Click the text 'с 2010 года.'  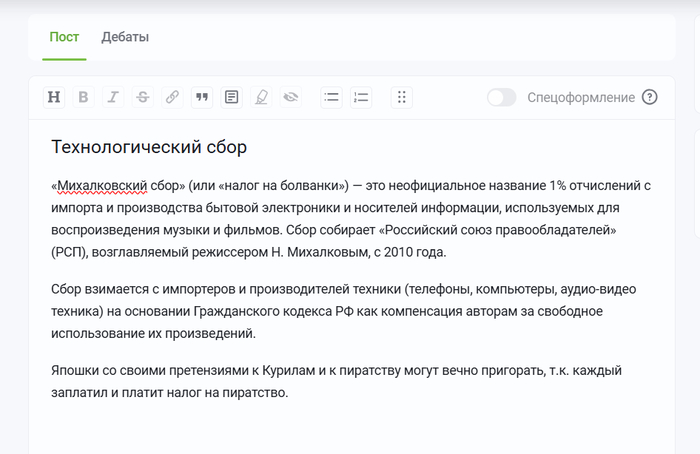pyautogui.click(x=410, y=252)
